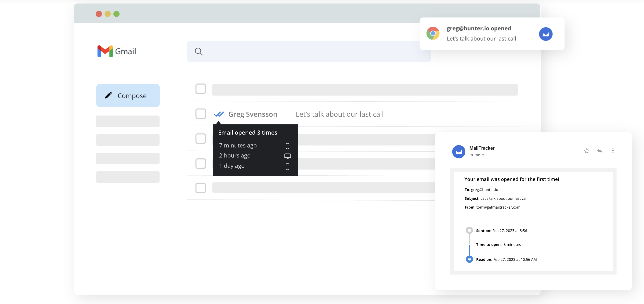Click the 'MailTracker' sender name
The image size is (644, 304).
482,148
